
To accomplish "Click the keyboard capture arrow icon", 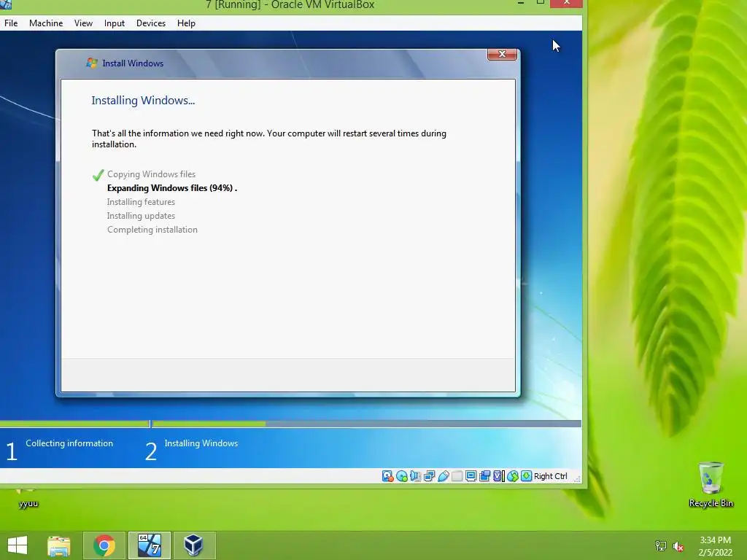I will pos(527,476).
